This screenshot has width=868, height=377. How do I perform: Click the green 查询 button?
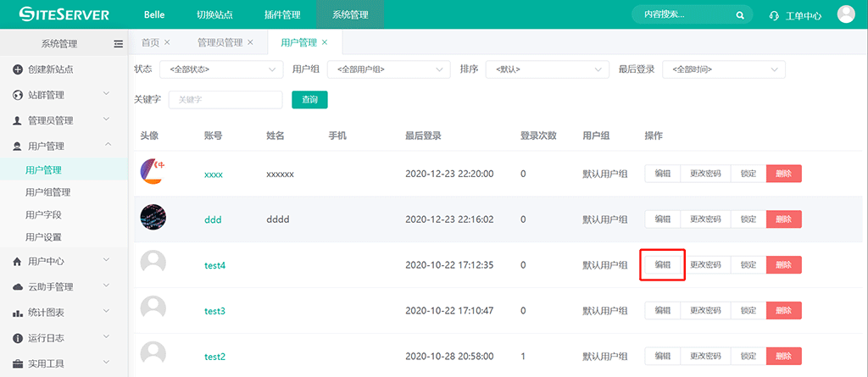[x=309, y=100]
